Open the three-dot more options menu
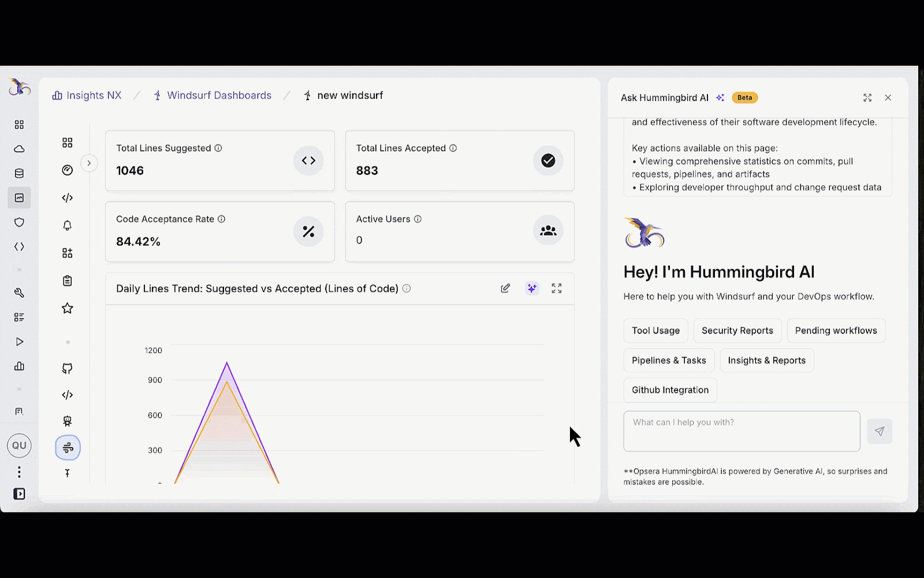Viewport: 924px width, 578px height. tap(19, 472)
